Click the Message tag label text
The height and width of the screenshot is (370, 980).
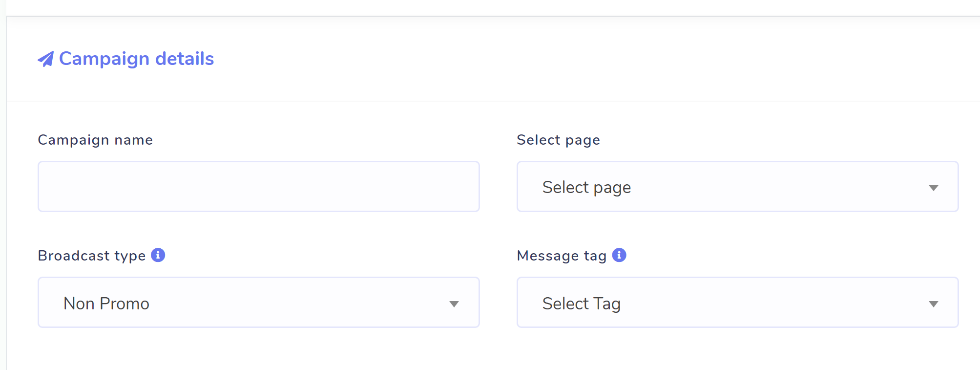[x=562, y=256]
